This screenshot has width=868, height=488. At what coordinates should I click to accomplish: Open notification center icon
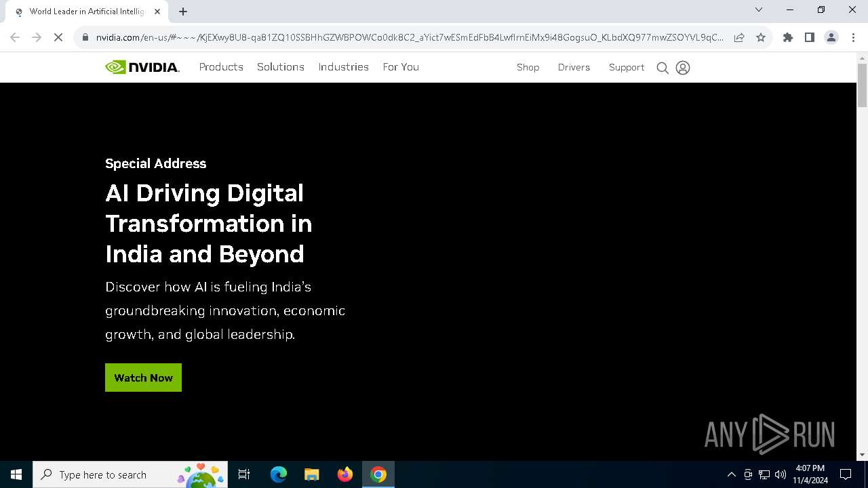click(x=846, y=474)
